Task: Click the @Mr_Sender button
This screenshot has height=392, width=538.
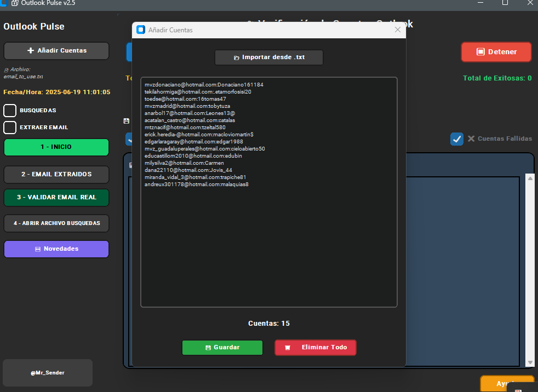Action: pyautogui.click(x=48, y=373)
